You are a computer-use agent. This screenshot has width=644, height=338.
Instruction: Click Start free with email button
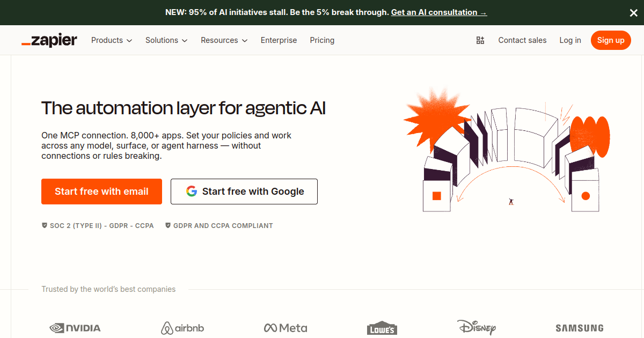click(x=101, y=192)
